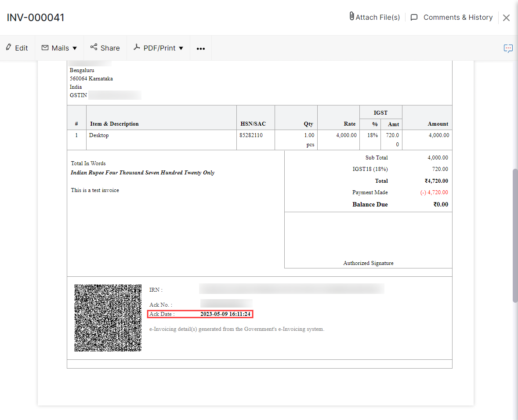Expand the PDF/Print dropdown arrow

click(x=181, y=48)
